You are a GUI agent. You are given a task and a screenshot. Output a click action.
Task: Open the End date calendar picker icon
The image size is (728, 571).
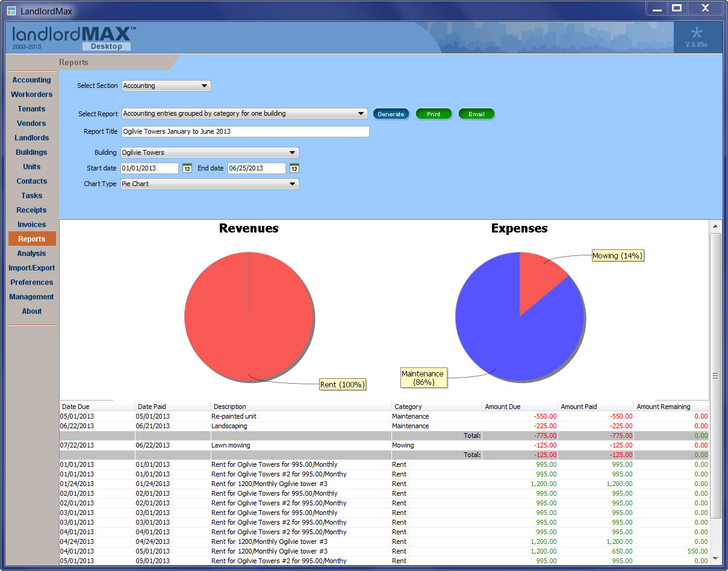click(294, 168)
